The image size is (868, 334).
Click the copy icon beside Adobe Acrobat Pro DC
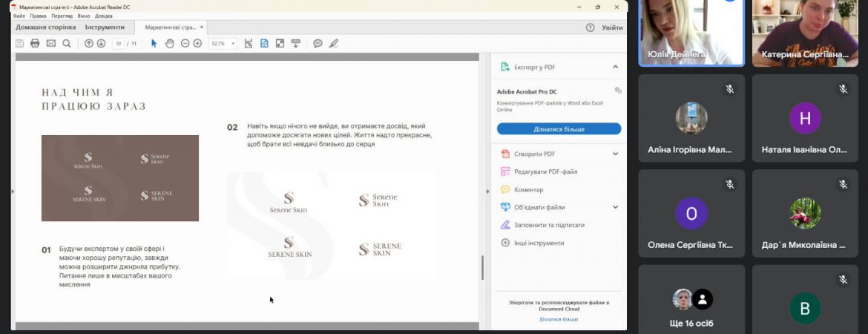pos(618,91)
